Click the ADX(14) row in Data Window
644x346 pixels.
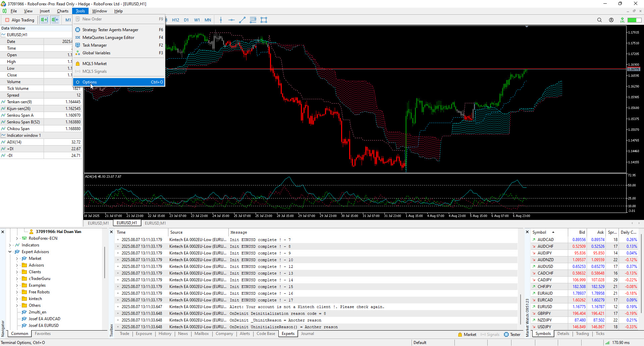coord(41,142)
